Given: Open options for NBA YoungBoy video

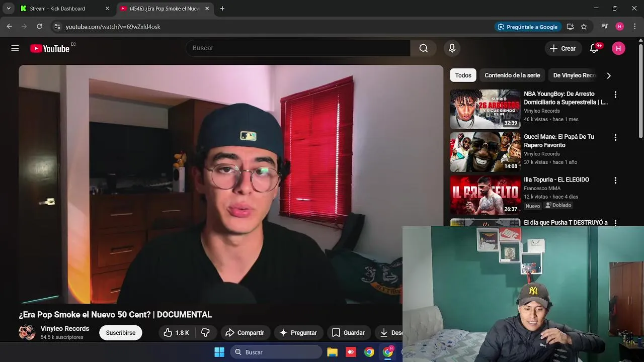Looking at the screenshot, I should click(615, 95).
